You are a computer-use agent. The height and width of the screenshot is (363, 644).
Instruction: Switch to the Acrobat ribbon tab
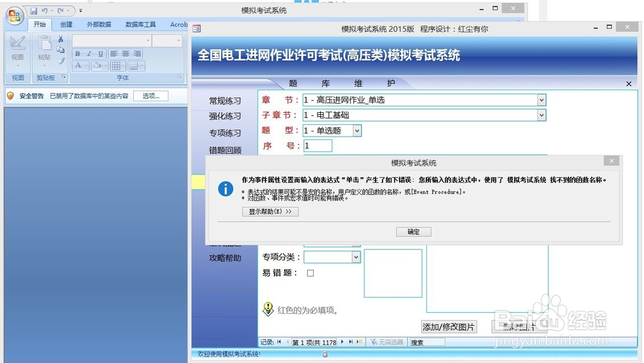coord(178,25)
